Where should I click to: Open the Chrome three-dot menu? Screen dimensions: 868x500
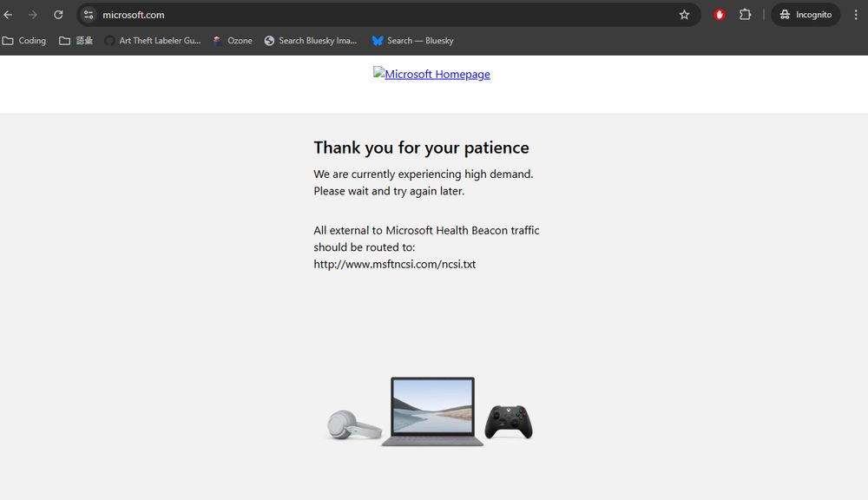pos(857,15)
